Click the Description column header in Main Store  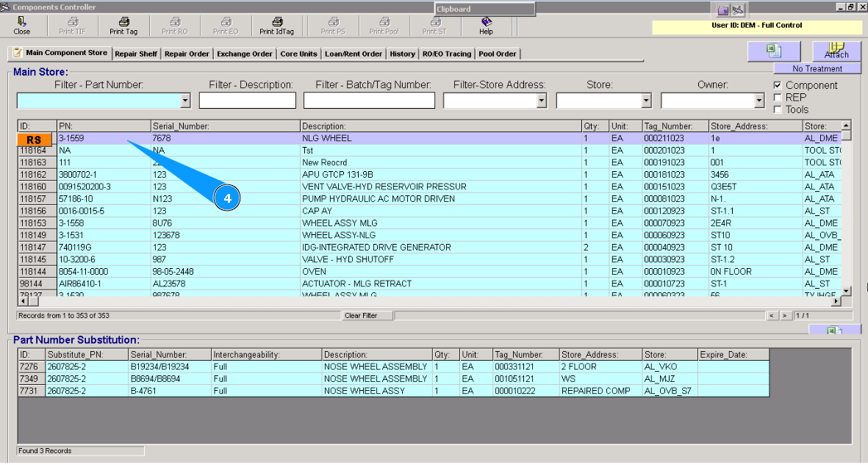tap(441, 126)
